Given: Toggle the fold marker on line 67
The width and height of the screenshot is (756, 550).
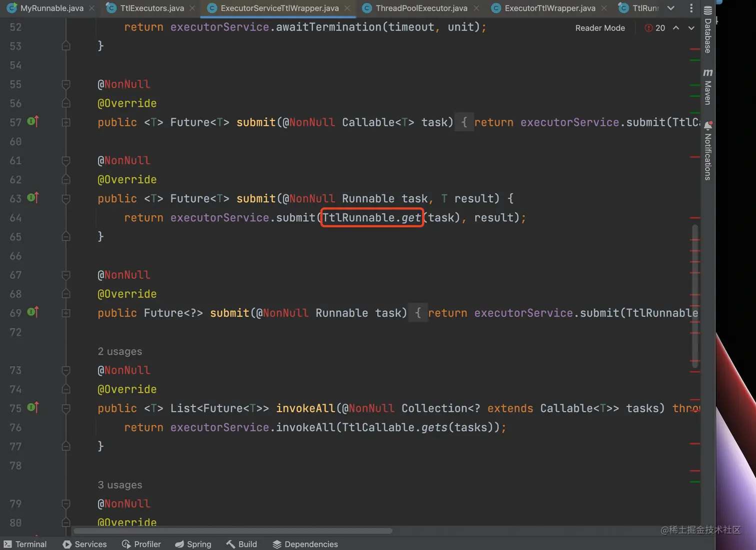Looking at the screenshot, I should (66, 275).
